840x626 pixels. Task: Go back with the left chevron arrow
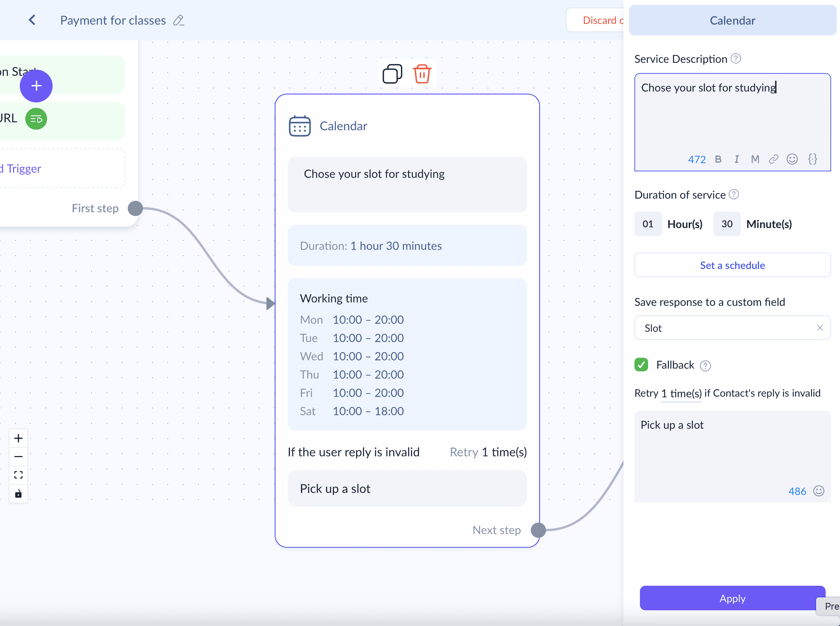point(32,20)
